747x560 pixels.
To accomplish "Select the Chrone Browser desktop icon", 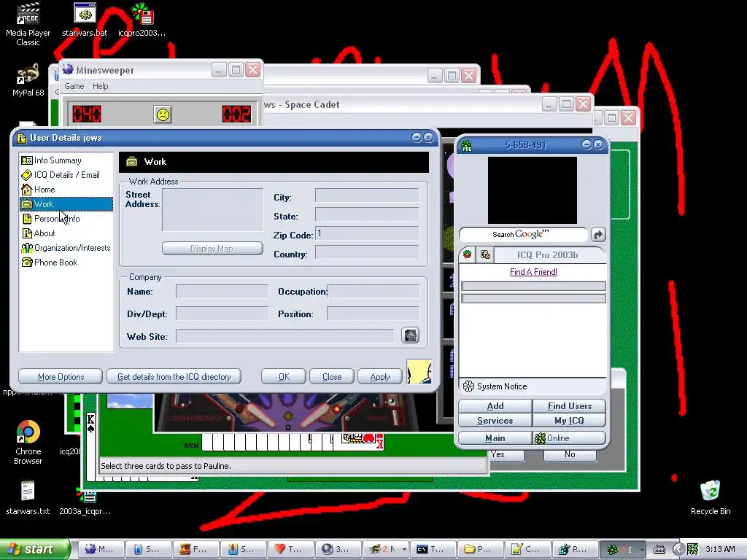I will tap(28, 442).
